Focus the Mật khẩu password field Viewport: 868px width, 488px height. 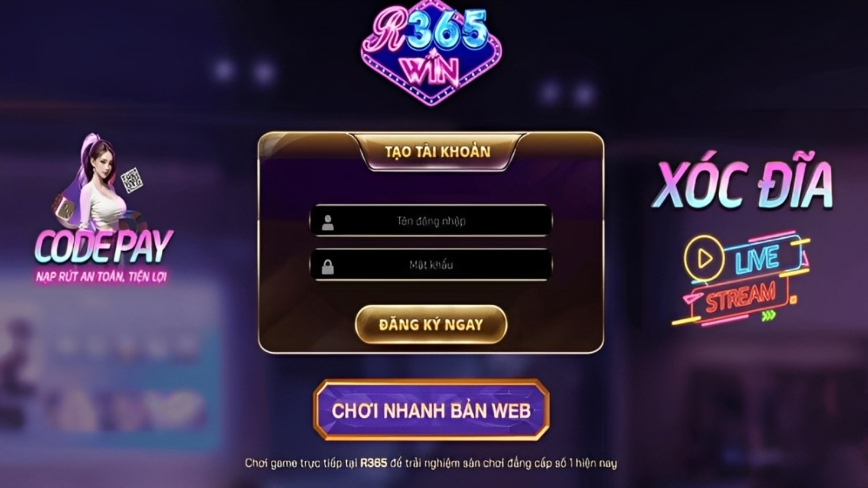point(431,265)
